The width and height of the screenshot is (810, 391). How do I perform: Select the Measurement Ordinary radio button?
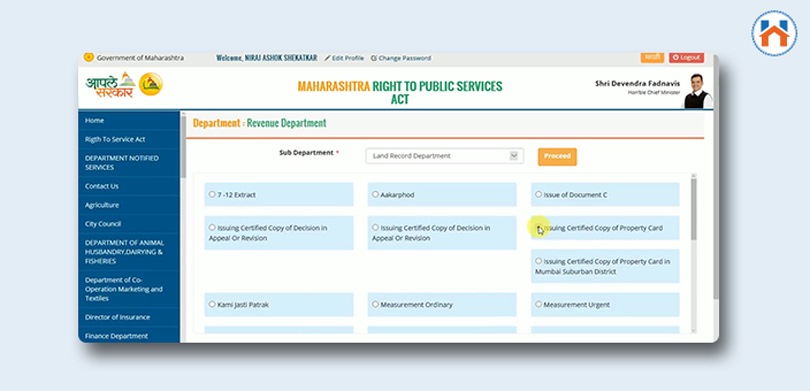pos(375,304)
